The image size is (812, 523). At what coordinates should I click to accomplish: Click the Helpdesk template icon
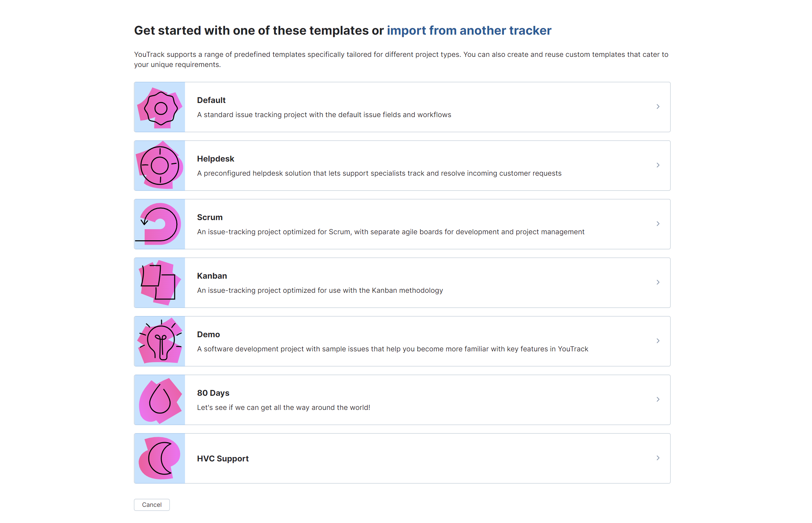pyautogui.click(x=159, y=165)
